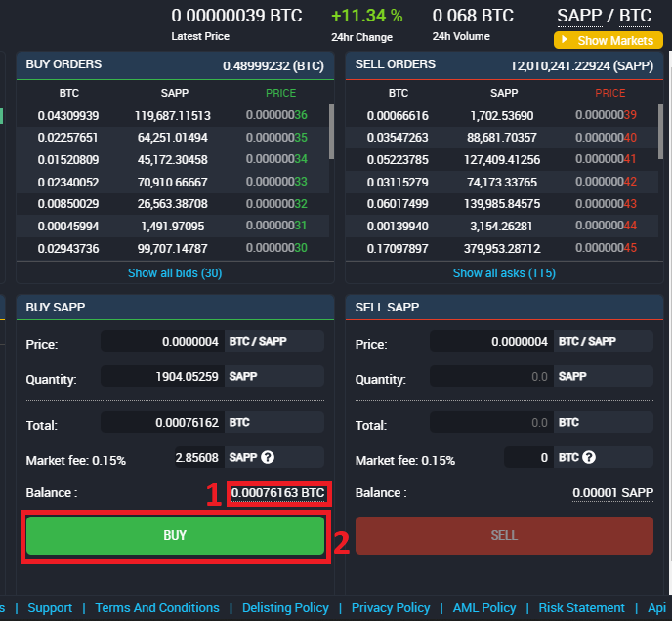Open the Support footer link
The image size is (672, 621).
50,608
